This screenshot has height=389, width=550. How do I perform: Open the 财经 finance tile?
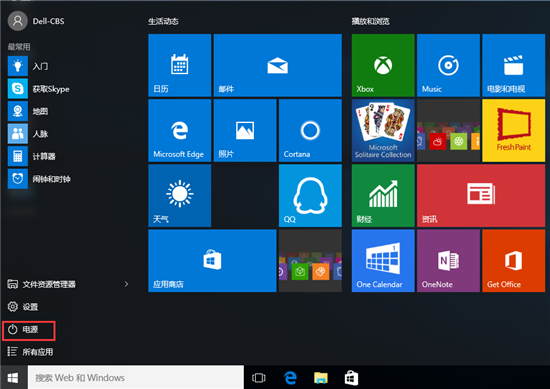(x=383, y=196)
